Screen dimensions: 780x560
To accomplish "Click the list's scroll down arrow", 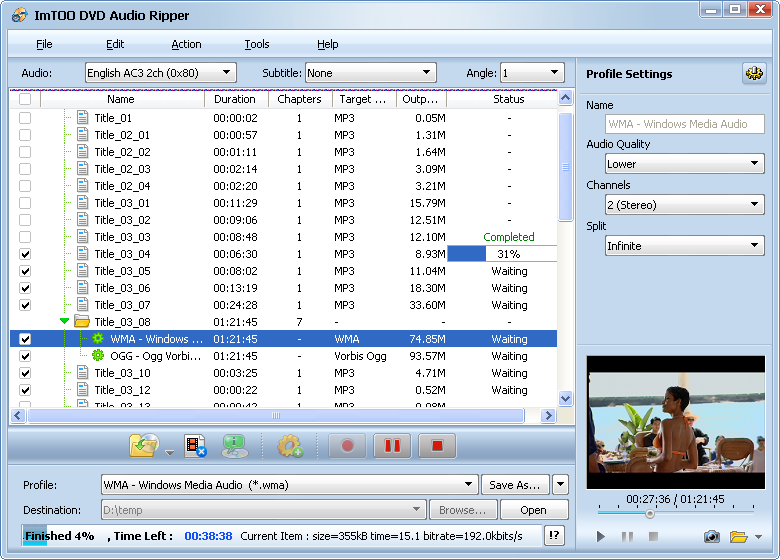I will click(565, 398).
